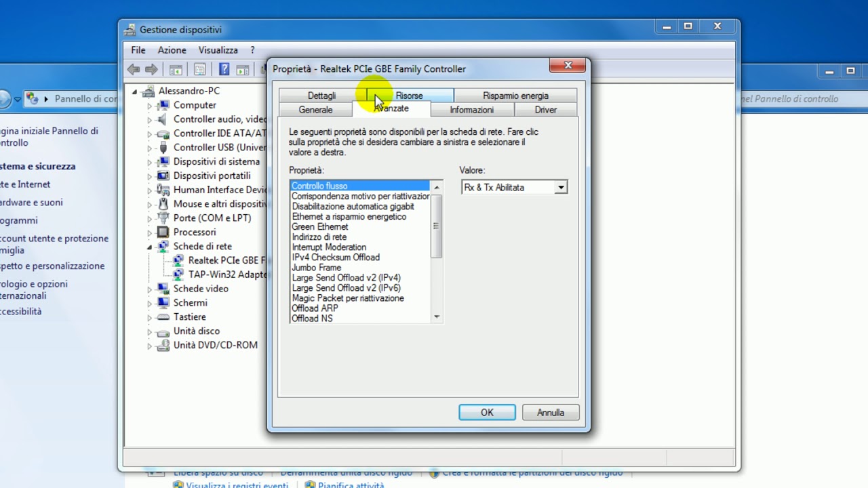Switch to the Risparmio energia tab
This screenshot has width=868, height=488.
[516, 96]
